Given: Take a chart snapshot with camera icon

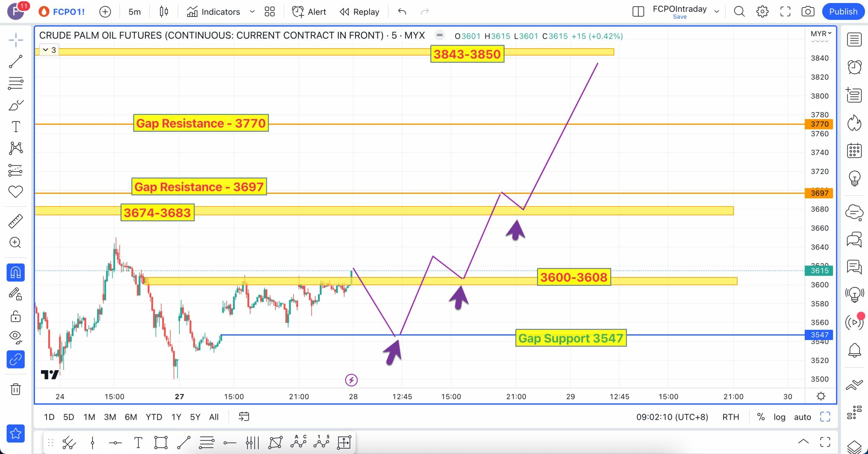Looking at the screenshot, I should click(808, 12).
